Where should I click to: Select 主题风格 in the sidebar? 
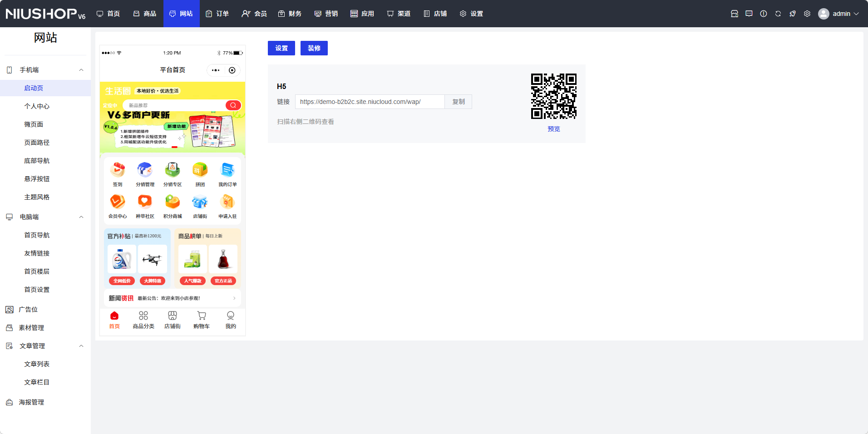point(45,197)
